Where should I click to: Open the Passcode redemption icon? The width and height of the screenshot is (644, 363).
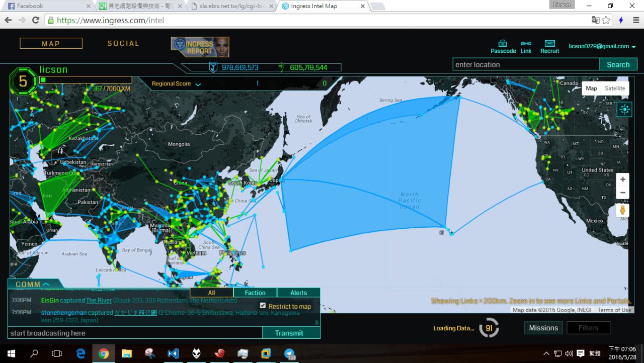[503, 44]
